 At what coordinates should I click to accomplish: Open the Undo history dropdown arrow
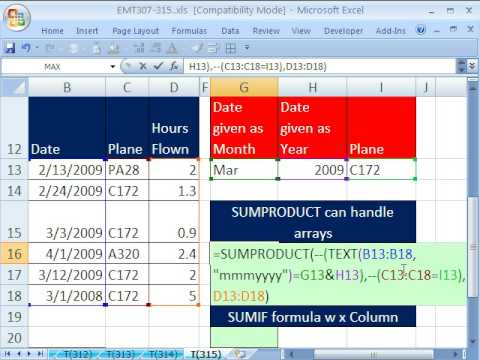[x=37, y=48]
